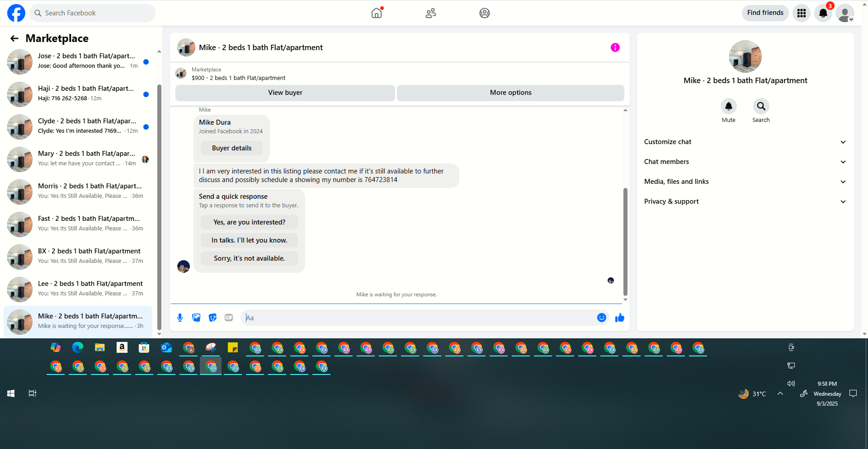Send a thumbs-up like
868x449 pixels.
(x=620, y=318)
